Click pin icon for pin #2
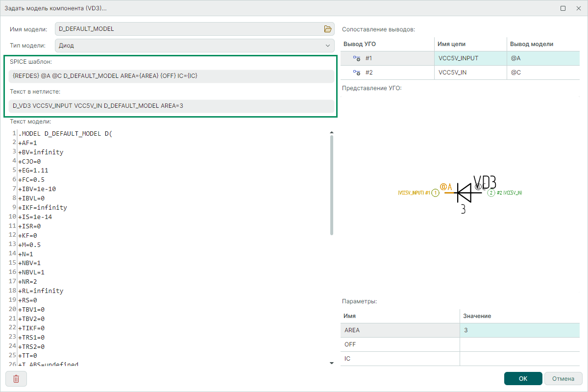Image resolution: width=588 pixels, height=392 pixels. [x=357, y=73]
